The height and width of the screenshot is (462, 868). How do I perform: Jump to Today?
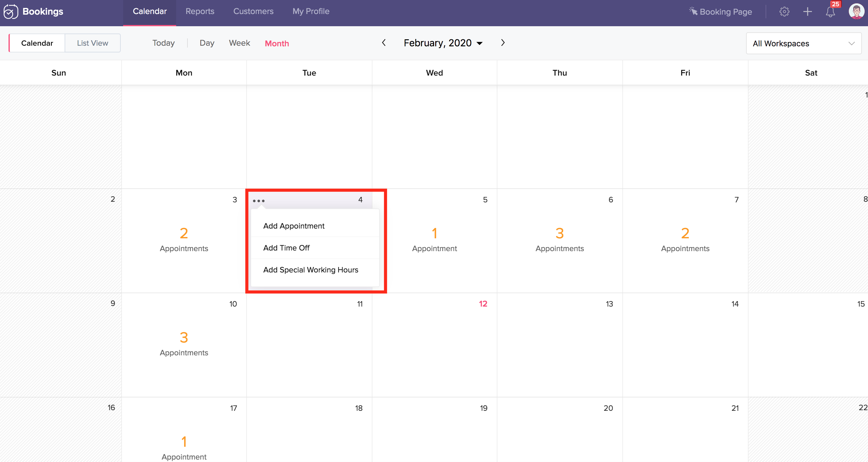(163, 43)
